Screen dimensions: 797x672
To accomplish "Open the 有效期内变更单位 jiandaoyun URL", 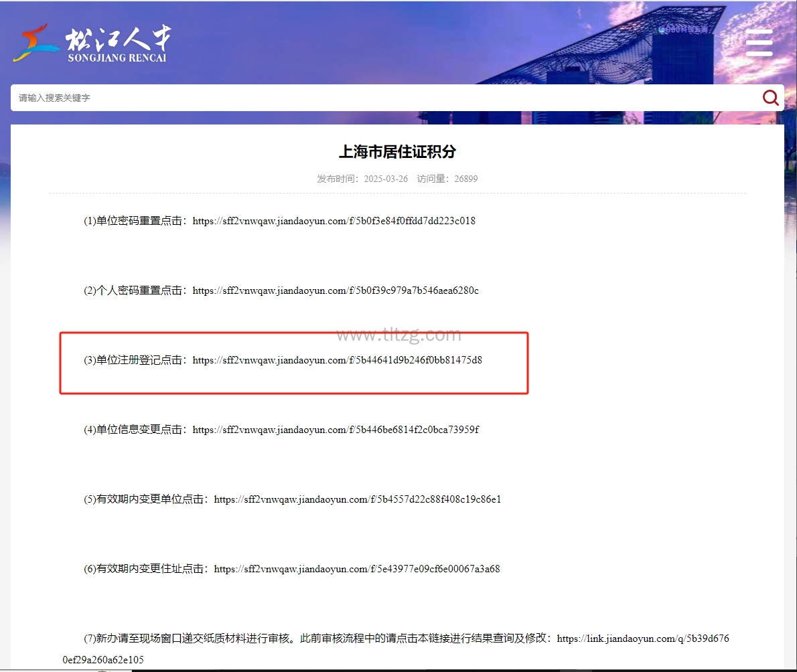I will click(357, 499).
